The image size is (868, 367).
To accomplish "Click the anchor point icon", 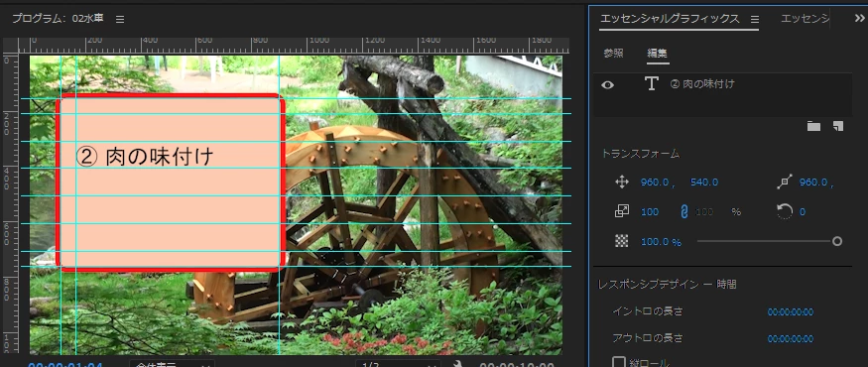I will (785, 183).
